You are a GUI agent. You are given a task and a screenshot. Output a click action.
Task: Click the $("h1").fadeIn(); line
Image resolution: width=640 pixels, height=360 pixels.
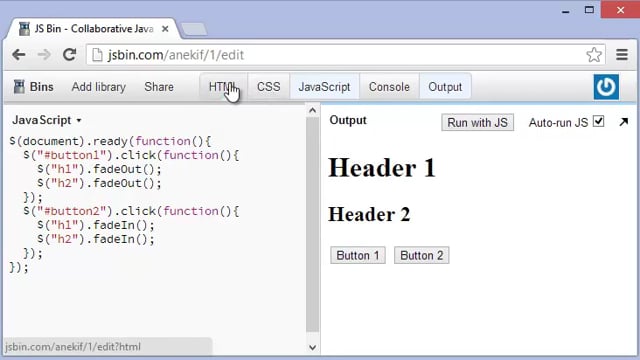click(96, 225)
